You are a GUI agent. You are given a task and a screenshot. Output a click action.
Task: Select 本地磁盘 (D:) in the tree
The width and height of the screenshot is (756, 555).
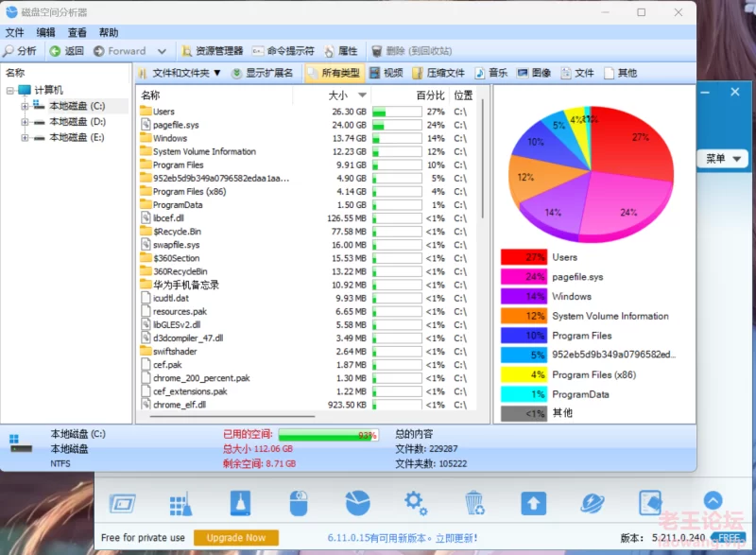pyautogui.click(x=77, y=122)
